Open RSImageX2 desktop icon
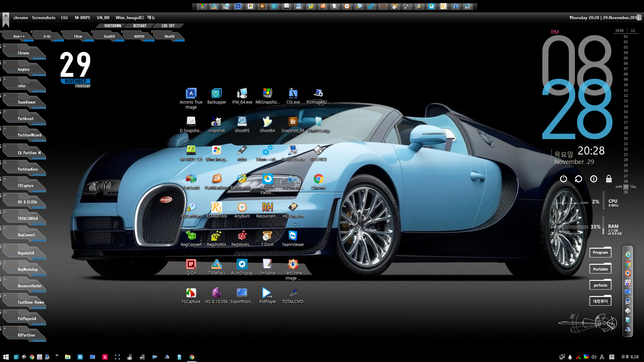 [318, 96]
